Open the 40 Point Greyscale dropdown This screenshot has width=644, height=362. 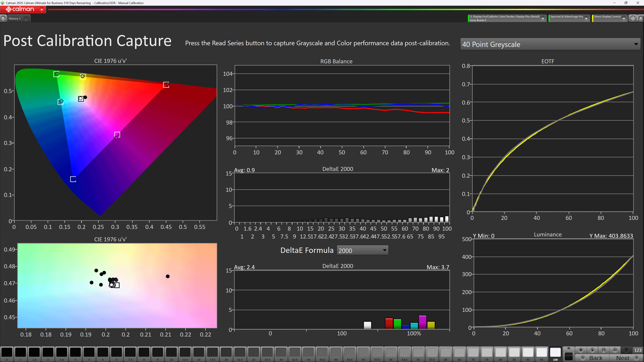(550, 44)
